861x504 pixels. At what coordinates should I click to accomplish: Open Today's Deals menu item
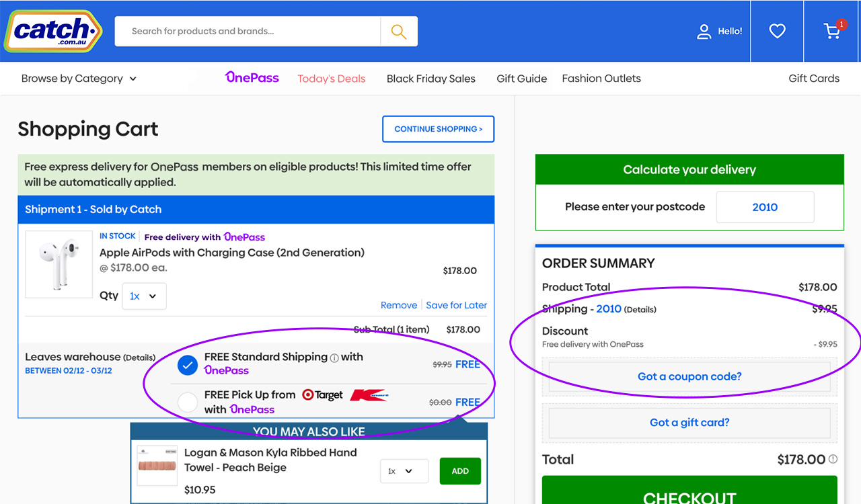point(332,79)
